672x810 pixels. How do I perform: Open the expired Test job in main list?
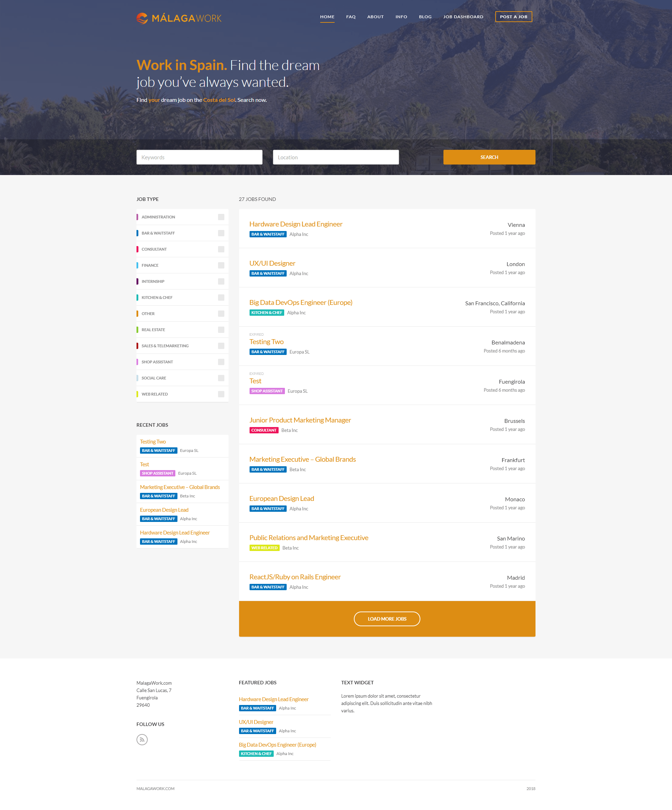(x=255, y=381)
